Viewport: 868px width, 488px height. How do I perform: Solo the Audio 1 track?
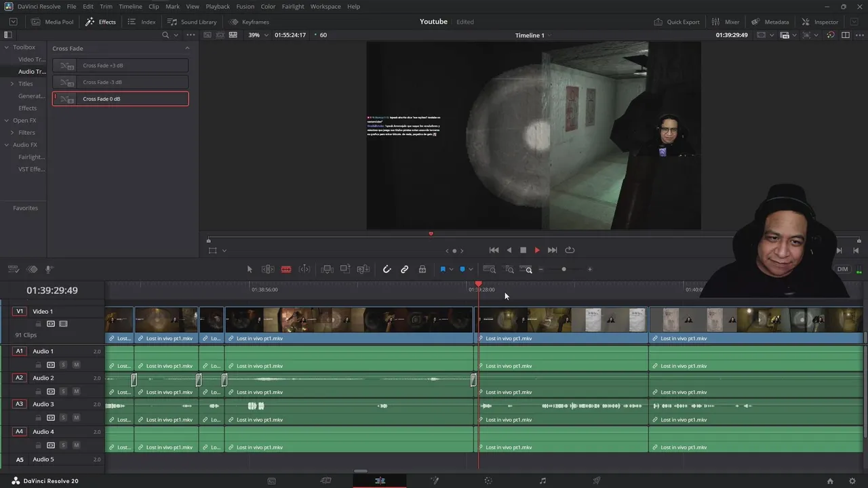pyautogui.click(x=64, y=365)
